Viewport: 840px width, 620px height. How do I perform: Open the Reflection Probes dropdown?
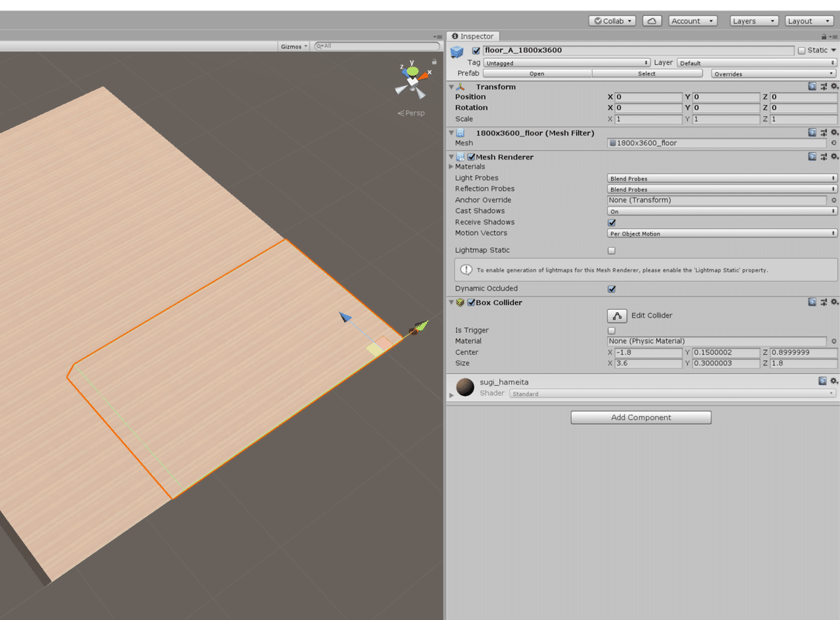(722, 189)
